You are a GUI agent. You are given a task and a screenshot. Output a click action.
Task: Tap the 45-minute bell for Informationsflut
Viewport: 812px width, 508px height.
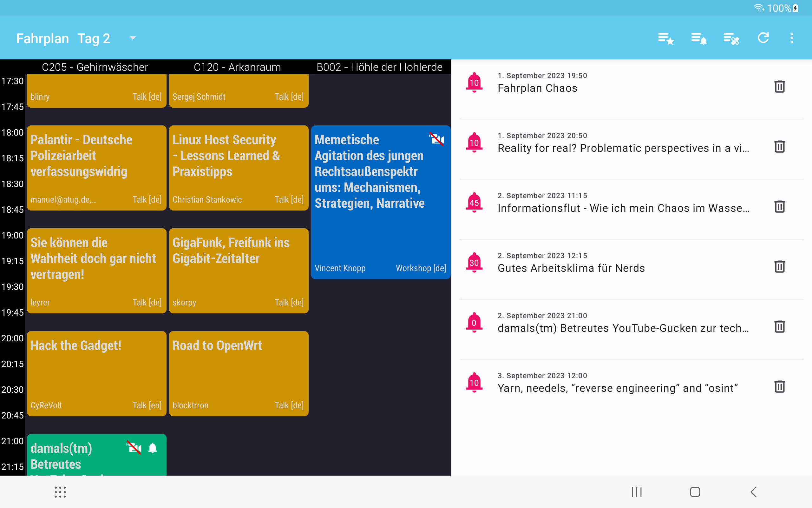[474, 202]
